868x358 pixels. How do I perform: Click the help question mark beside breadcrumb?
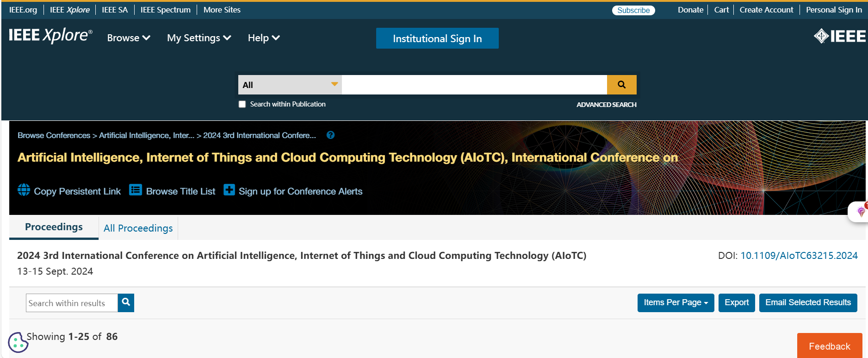tap(330, 135)
